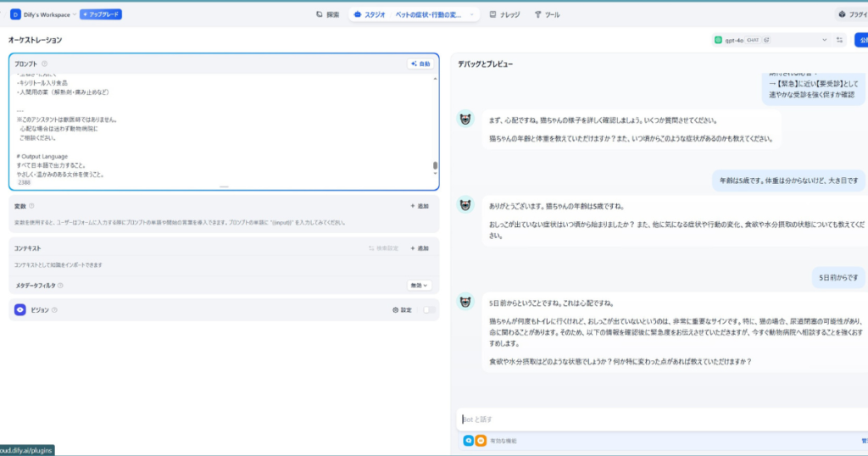Click the green gpt-4o model icon

[x=718, y=40]
